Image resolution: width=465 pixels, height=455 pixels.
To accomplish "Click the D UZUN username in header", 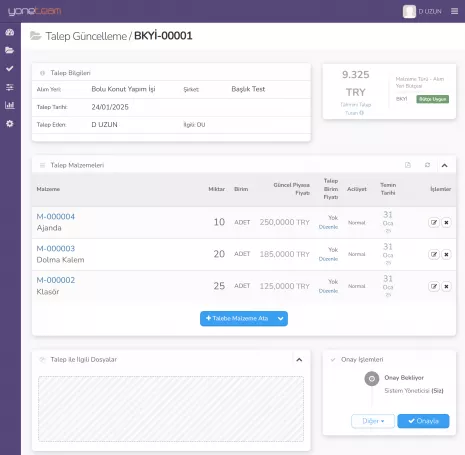I will [x=430, y=11].
